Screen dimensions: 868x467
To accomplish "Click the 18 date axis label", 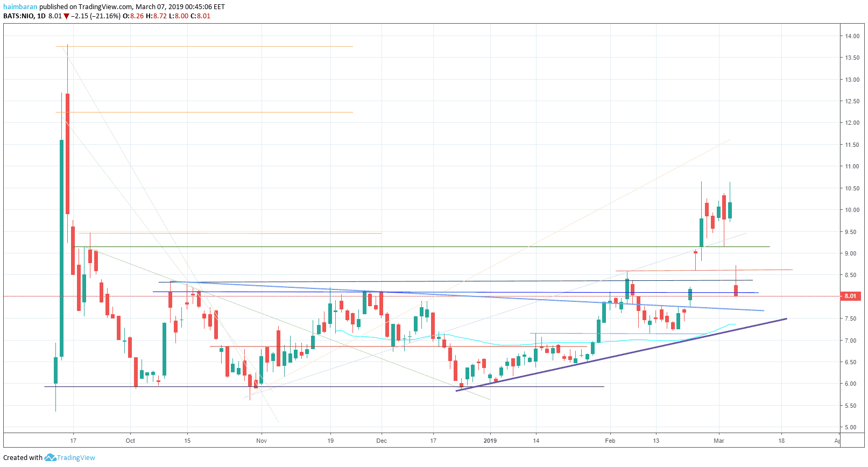I will tap(781, 441).
